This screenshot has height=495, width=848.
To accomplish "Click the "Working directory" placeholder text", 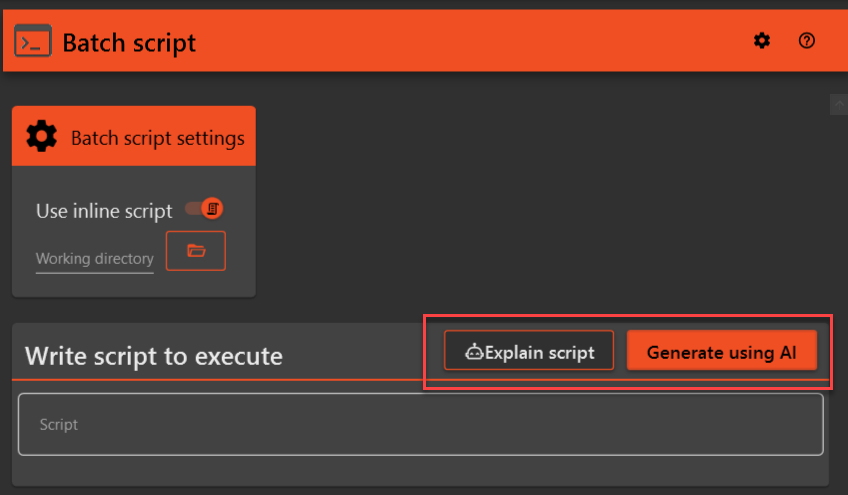I will point(95,259).
